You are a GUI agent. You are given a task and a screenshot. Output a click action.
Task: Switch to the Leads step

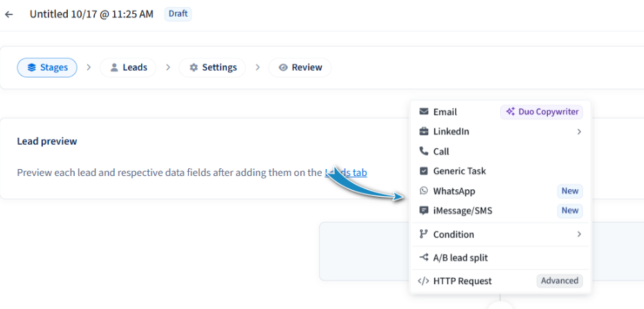click(x=128, y=67)
